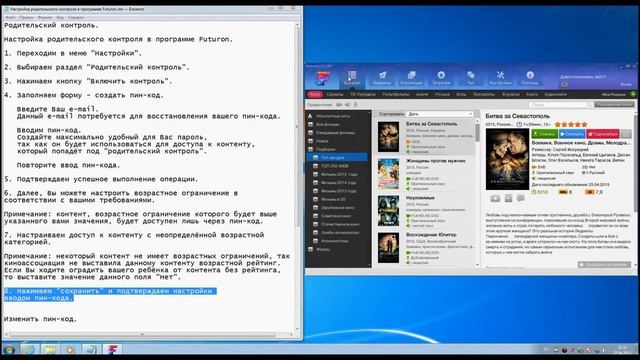Switch to the Аудиокниги tab

pyautogui.click(x=556, y=94)
